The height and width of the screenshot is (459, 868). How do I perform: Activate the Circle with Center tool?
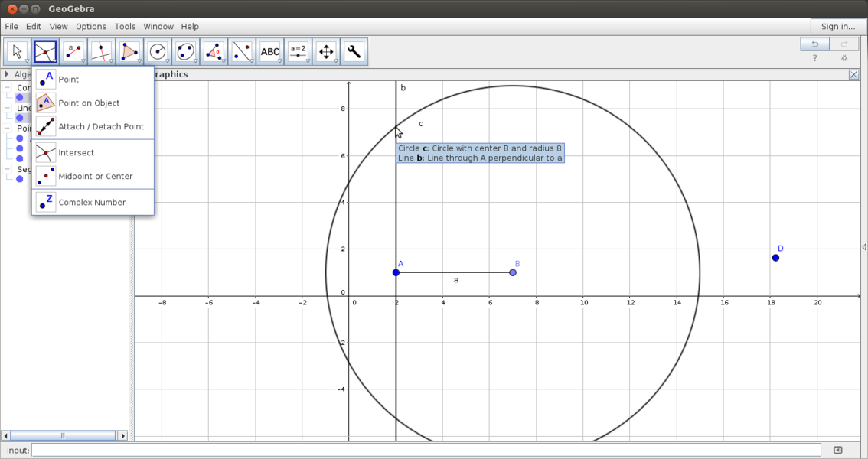click(x=158, y=51)
